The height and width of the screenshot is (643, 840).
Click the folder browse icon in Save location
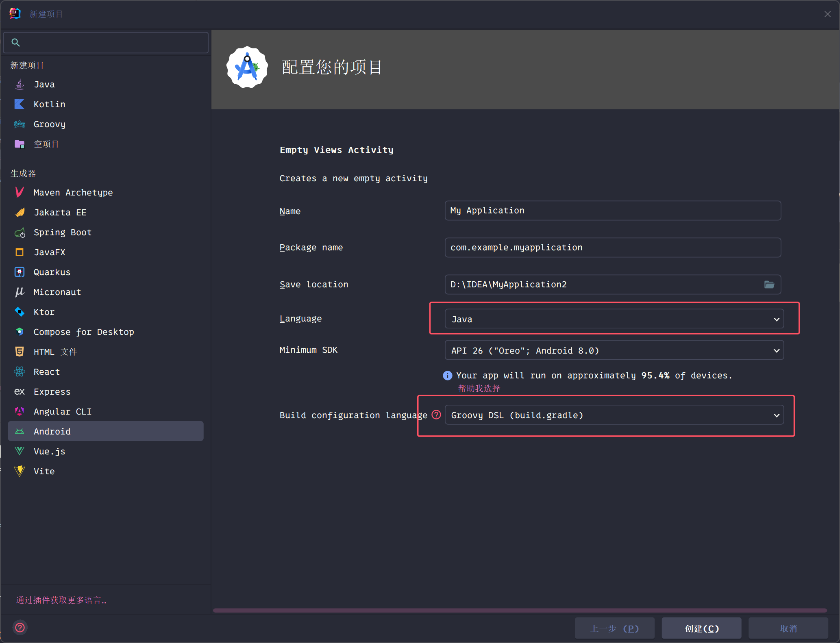(x=769, y=285)
